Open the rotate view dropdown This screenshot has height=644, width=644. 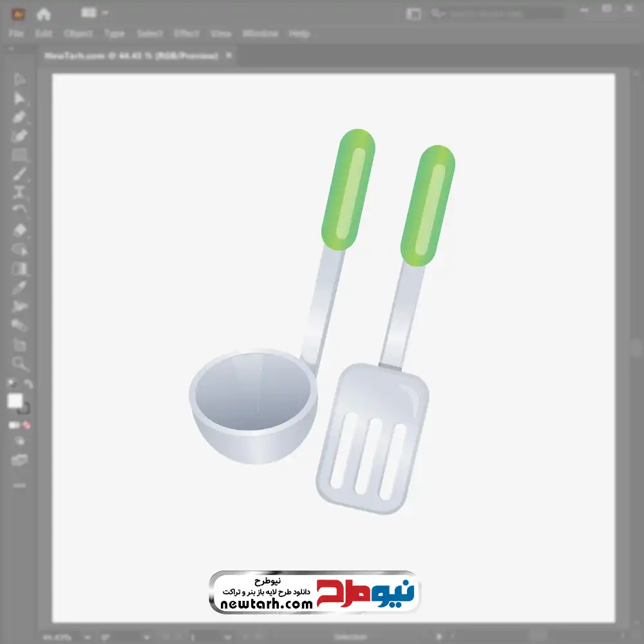pos(147,638)
